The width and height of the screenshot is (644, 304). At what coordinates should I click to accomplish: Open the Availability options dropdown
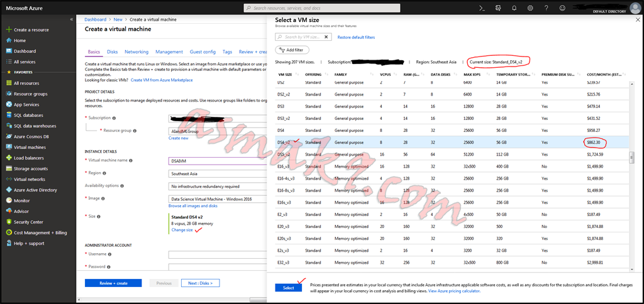218,187
